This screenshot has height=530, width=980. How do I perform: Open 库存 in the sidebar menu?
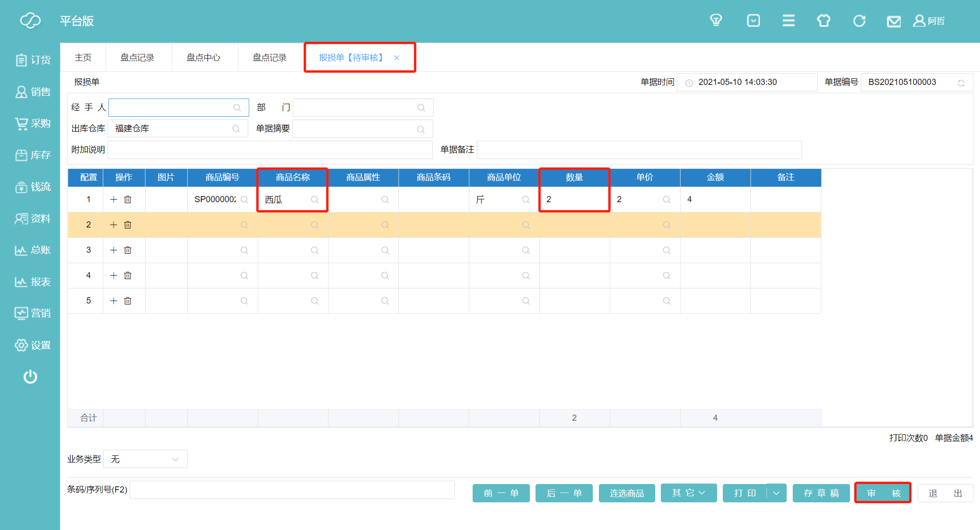click(x=33, y=155)
